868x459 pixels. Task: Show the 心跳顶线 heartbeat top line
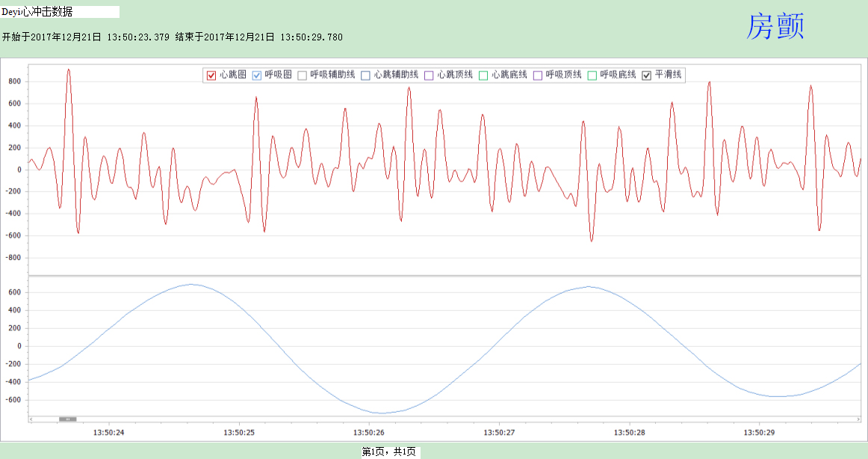pyautogui.click(x=429, y=75)
